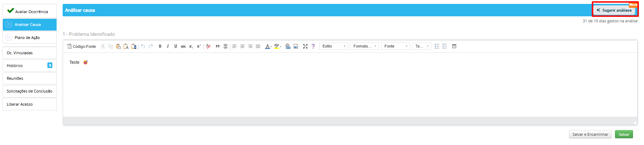644x145 pixels.
Task: Insert a bulleted list
Action: point(445,46)
